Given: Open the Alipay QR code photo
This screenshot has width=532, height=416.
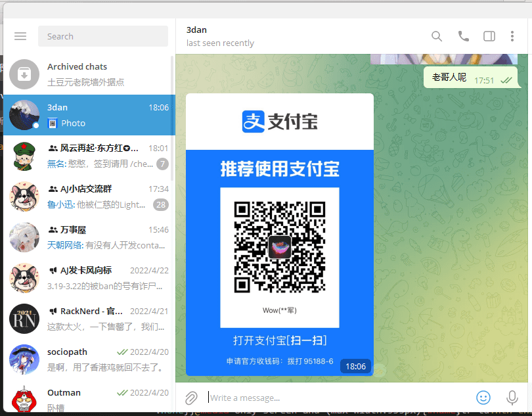Looking at the screenshot, I should pos(280,235).
